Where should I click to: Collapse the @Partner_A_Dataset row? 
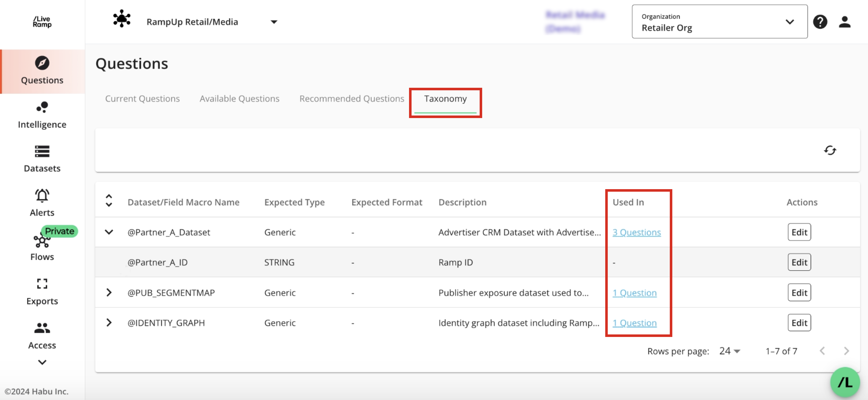coord(109,232)
